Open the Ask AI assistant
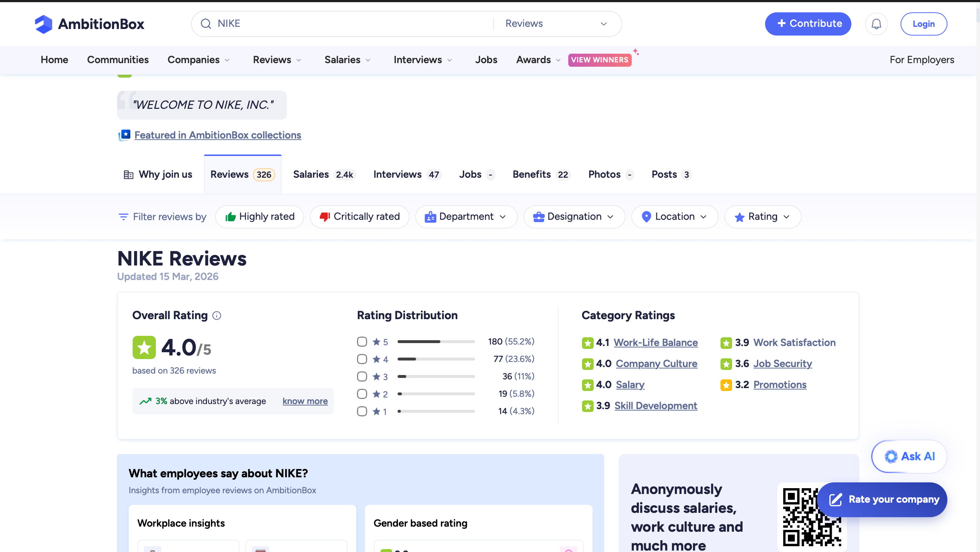 coord(909,457)
